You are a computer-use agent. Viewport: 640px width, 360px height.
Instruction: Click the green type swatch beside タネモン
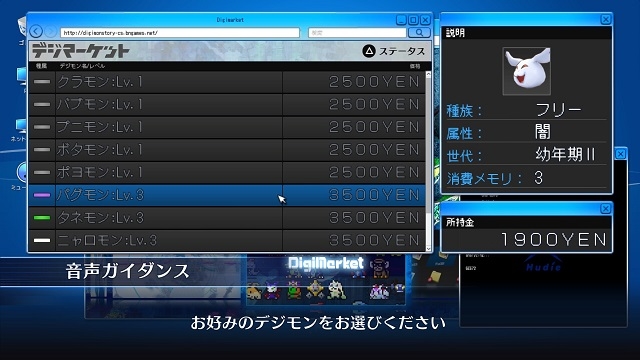point(42,218)
